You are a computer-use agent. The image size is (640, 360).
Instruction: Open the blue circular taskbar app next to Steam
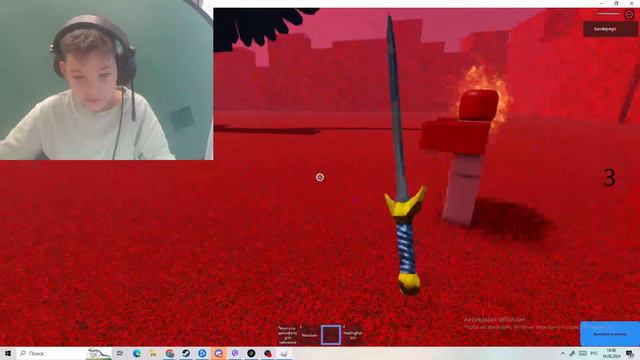pos(202,353)
